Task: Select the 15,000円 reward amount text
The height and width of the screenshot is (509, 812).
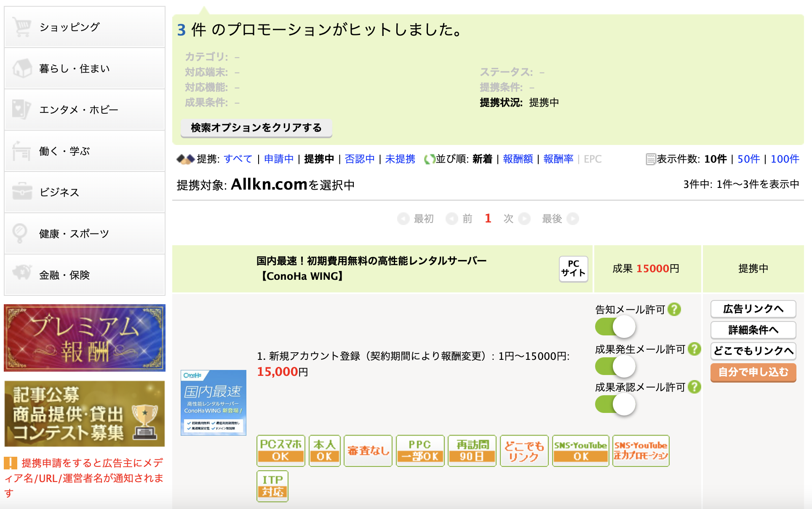Action: click(283, 372)
